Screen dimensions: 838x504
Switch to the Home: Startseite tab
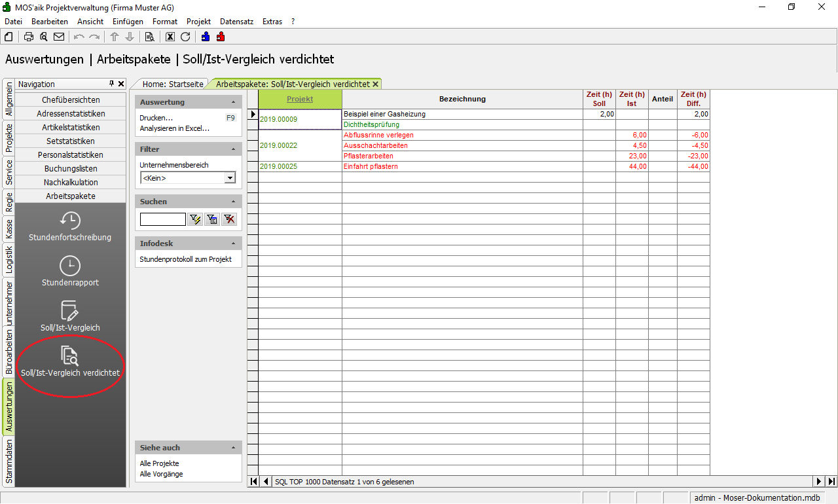[x=173, y=84]
